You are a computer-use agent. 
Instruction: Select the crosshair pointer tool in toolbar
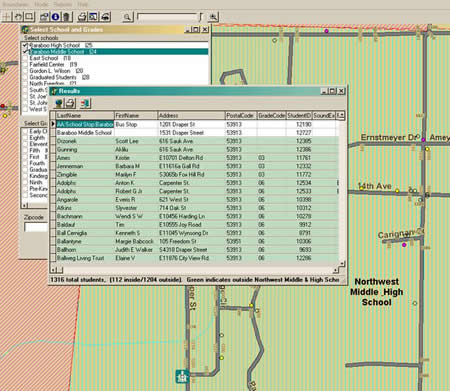click(x=6, y=17)
